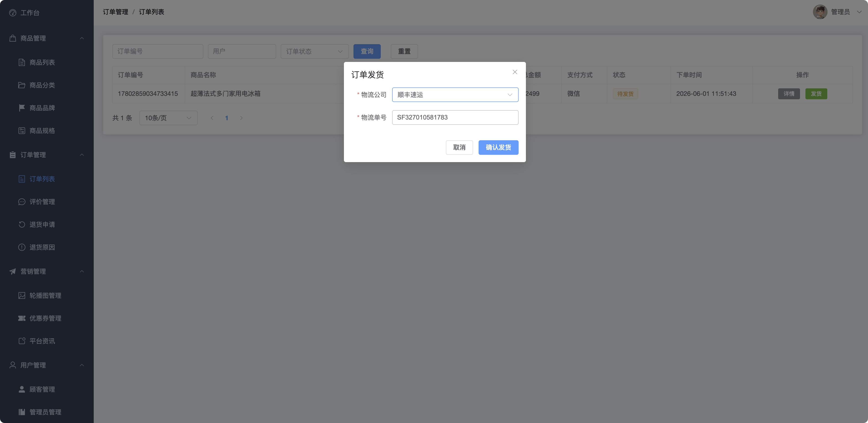Image resolution: width=868 pixels, height=423 pixels.
Task: Click the 商品分类 folder icon
Action: (x=22, y=85)
